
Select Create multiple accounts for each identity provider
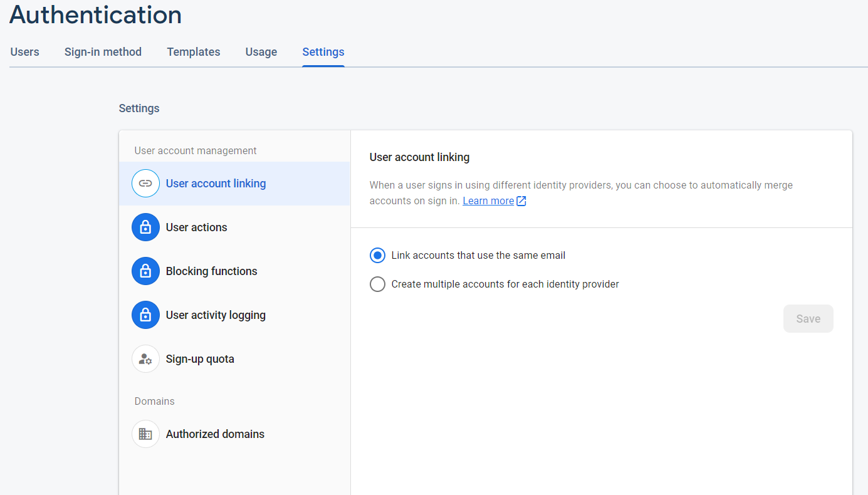coord(377,284)
